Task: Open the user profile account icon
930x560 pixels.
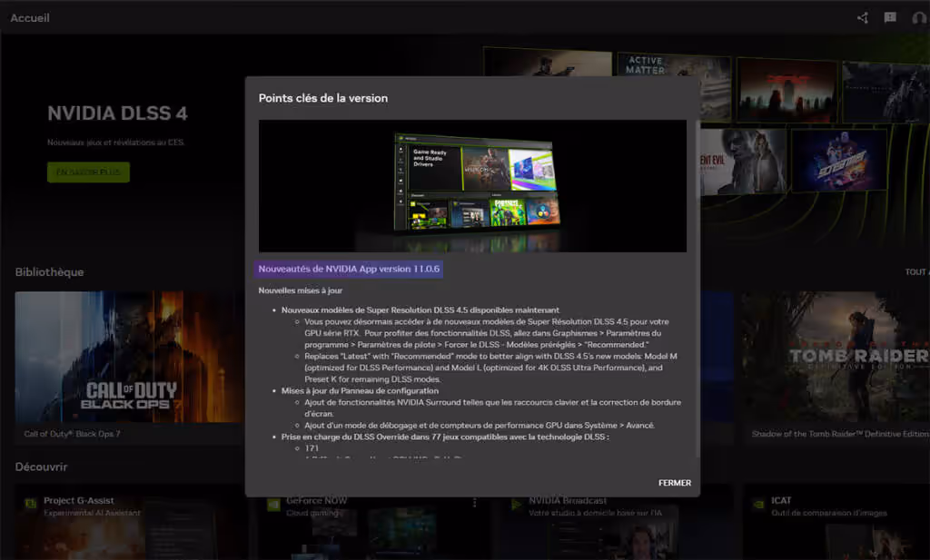Action: click(919, 17)
